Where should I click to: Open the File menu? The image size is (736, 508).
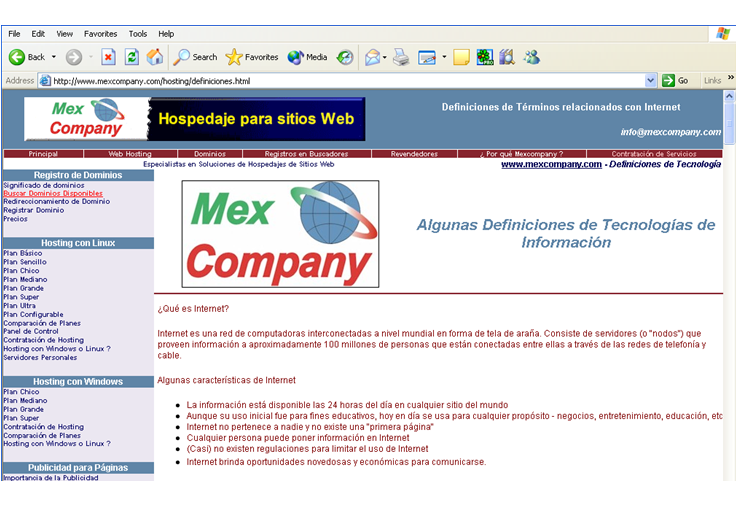14,34
